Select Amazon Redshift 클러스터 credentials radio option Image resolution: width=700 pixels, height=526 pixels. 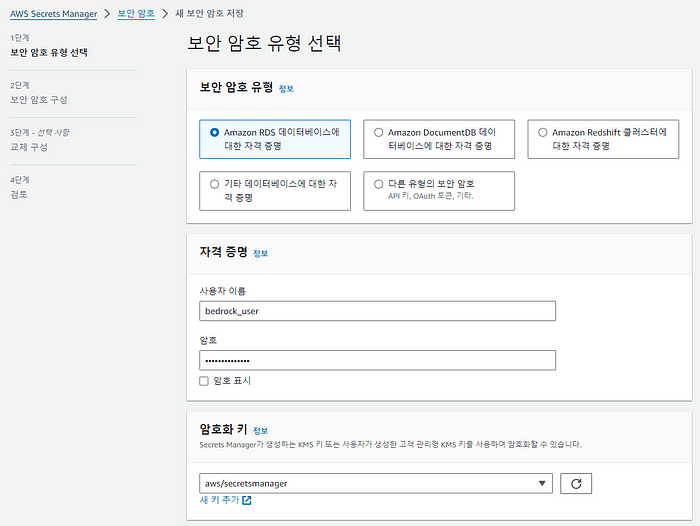pyautogui.click(x=542, y=133)
